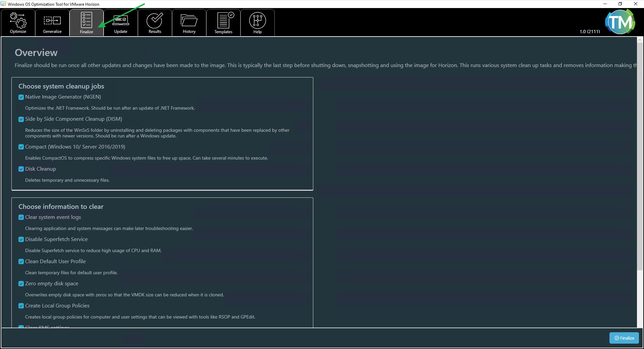The image size is (644, 349).
Task: Click 'Disable Superfetch service to reduce' description
Action: [x=93, y=250]
